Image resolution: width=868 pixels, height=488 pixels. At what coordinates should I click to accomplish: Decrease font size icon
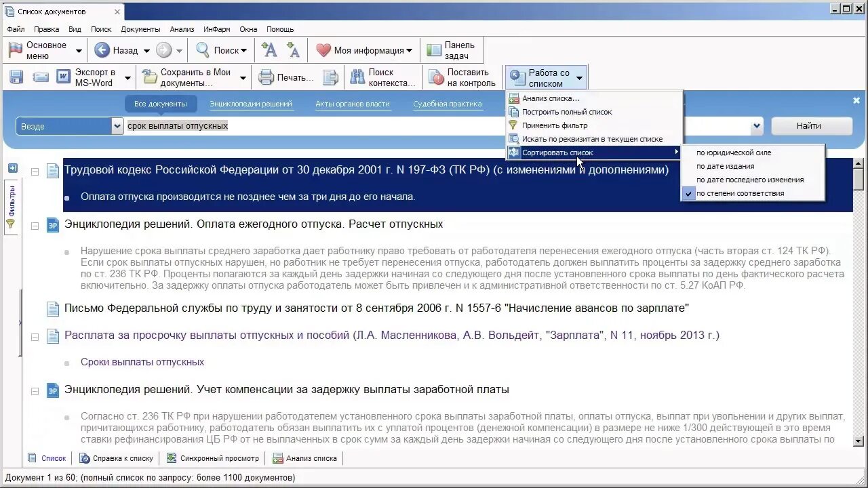(x=293, y=50)
